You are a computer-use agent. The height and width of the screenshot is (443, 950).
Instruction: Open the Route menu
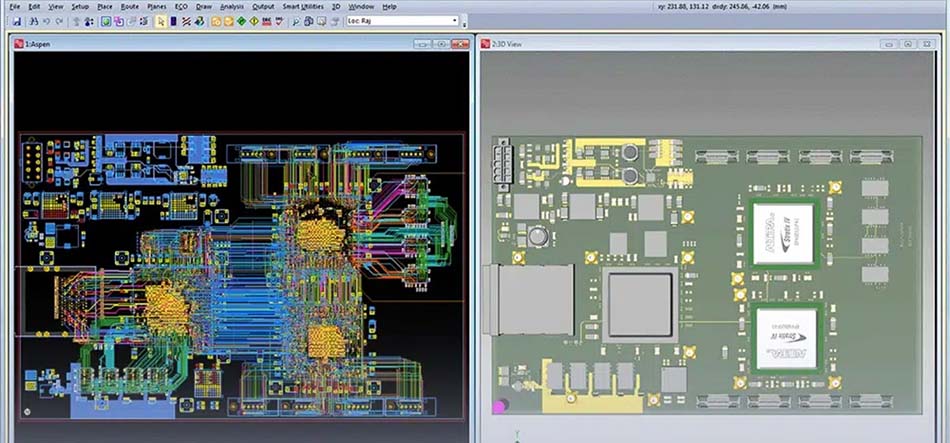pyautogui.click(x=130, y=7)
